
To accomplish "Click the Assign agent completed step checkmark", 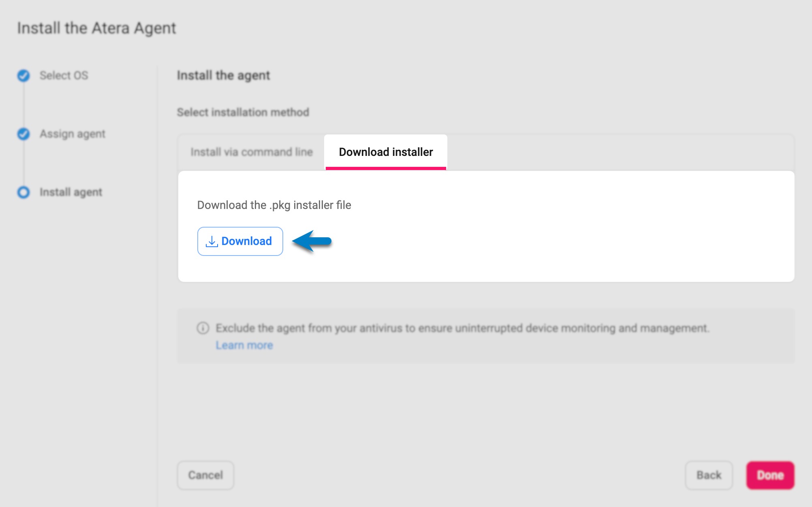I will pos(24,134).
